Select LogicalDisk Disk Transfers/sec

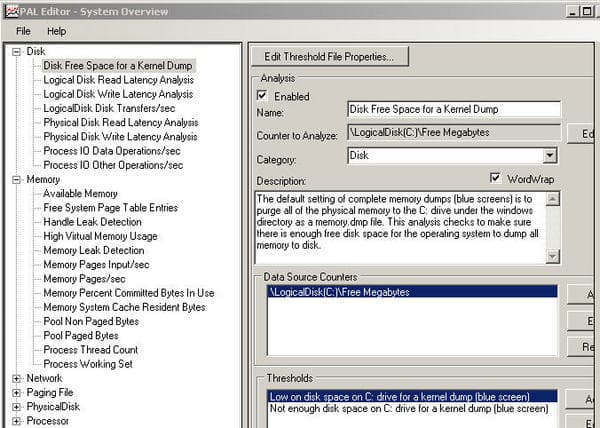coord(109,108)
